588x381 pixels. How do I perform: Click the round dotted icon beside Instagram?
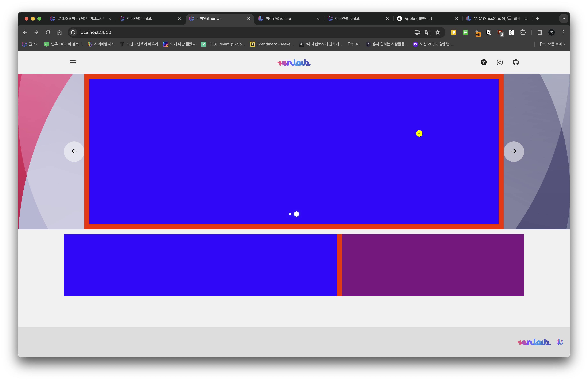(x=484, y=62)
